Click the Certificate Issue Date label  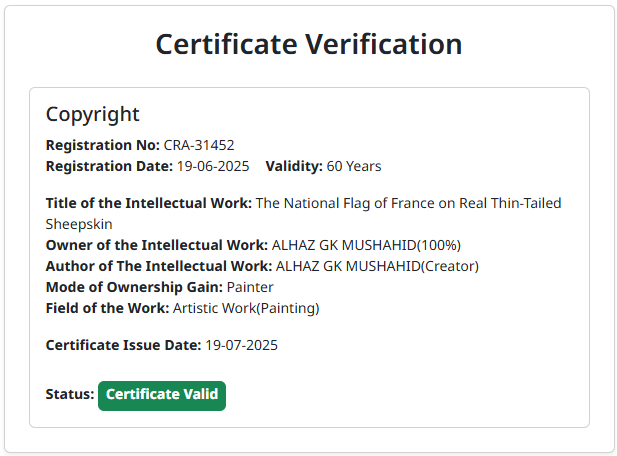click(x=123, y=346)
